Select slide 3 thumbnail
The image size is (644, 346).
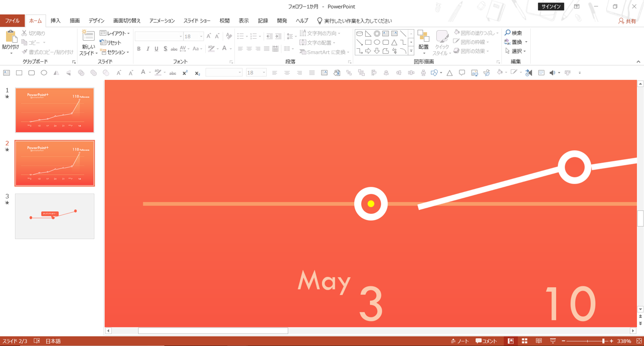pyautogui.click(x=55, y=216)
